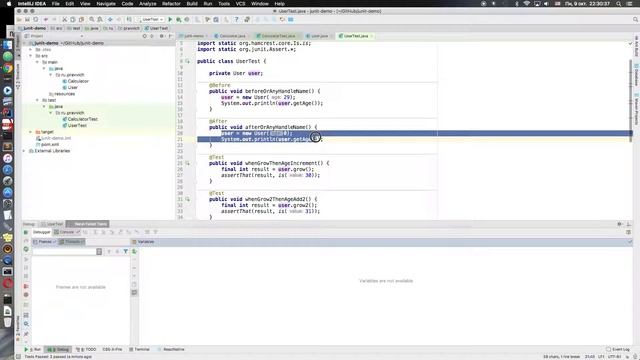Click the run gutter icon beside class UserTest
Viewport: 640px width, 360px height.
[188, 61]
